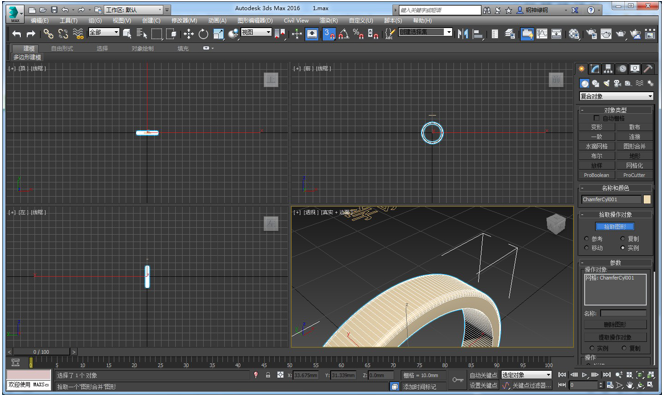Select the Instance radio under pick operand

622,248
